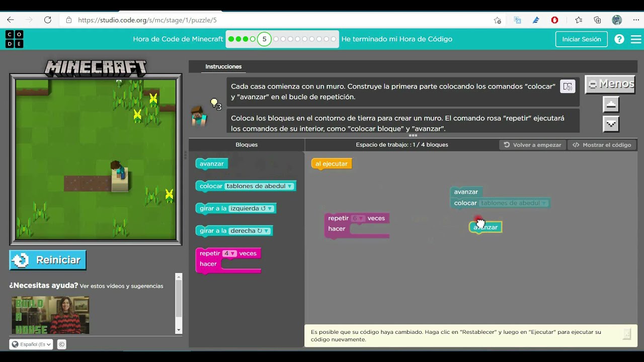Click Volver a empezar button
Screen dimensions: 644x362
tap(532, 145)
